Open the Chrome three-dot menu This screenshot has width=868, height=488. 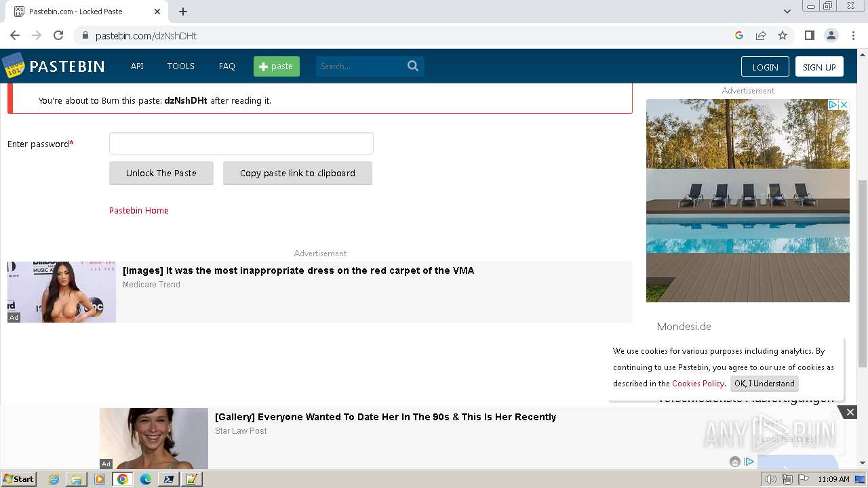coord(853,35)
